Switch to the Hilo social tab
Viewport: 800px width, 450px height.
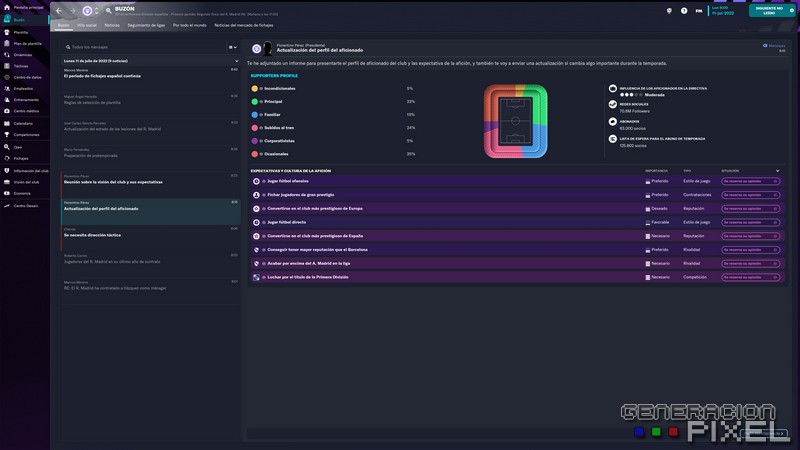click(87, 25)
